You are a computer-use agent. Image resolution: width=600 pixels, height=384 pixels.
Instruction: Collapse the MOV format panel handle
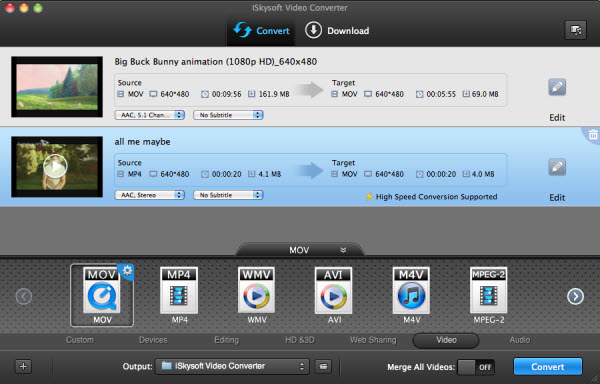[x=300, y=250]
